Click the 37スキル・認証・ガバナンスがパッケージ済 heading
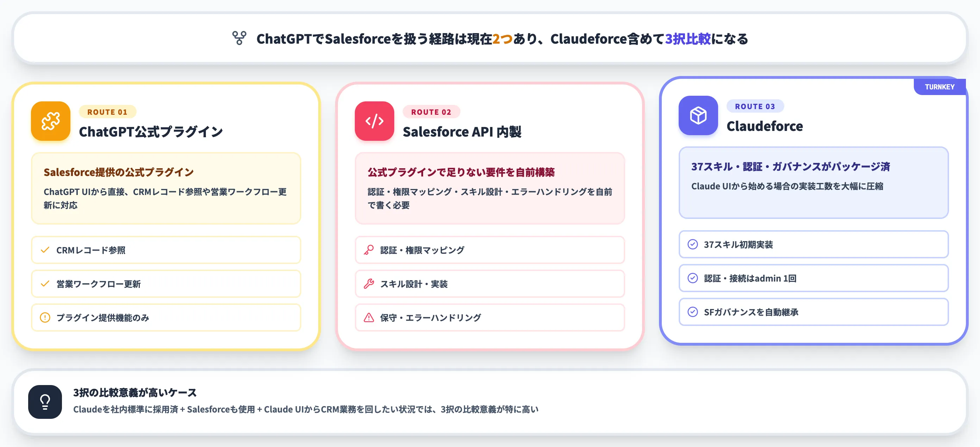The height and width of the screenshot is (447, 980). [x=791, y=166]
